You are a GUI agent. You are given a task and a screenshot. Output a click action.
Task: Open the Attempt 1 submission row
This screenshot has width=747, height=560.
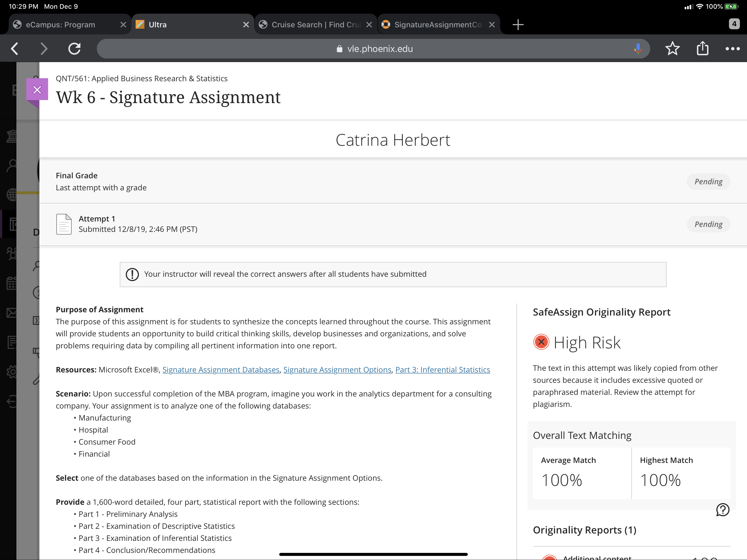393,224
